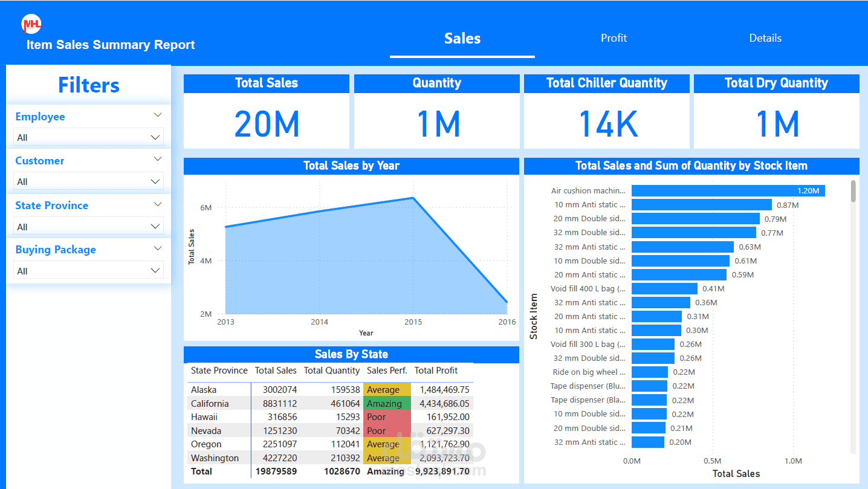The image size is (868, 489).
Task: Click the Sales tab label
Action: pyautogui.click(x=462, y=37)
